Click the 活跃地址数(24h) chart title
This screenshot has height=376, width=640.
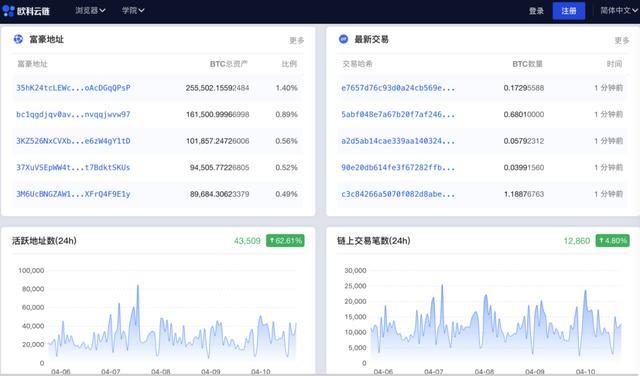pyautogui.click(x=44, y=241)
